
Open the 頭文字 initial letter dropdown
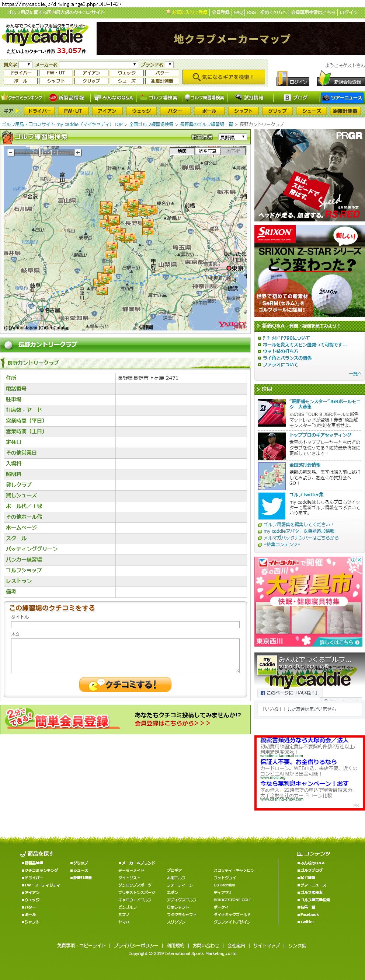pyautogui.click(x=25, y=64)
